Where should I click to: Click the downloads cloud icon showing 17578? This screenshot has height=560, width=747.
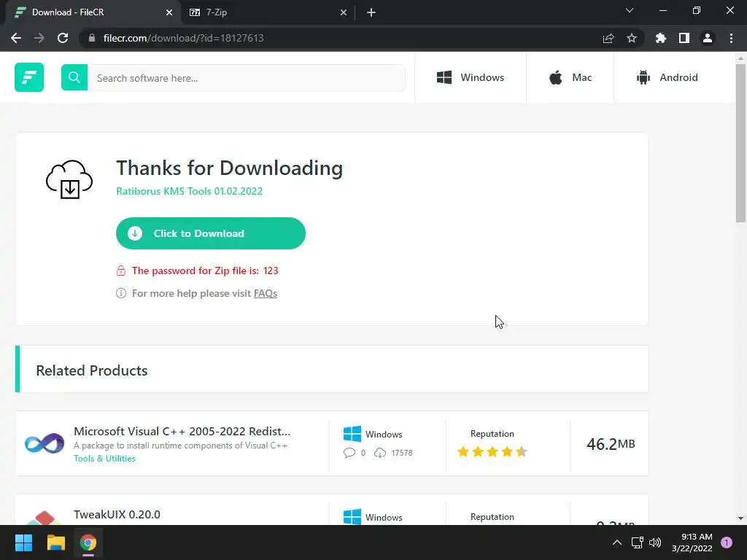pyautogui.click(x=379, y=452)
